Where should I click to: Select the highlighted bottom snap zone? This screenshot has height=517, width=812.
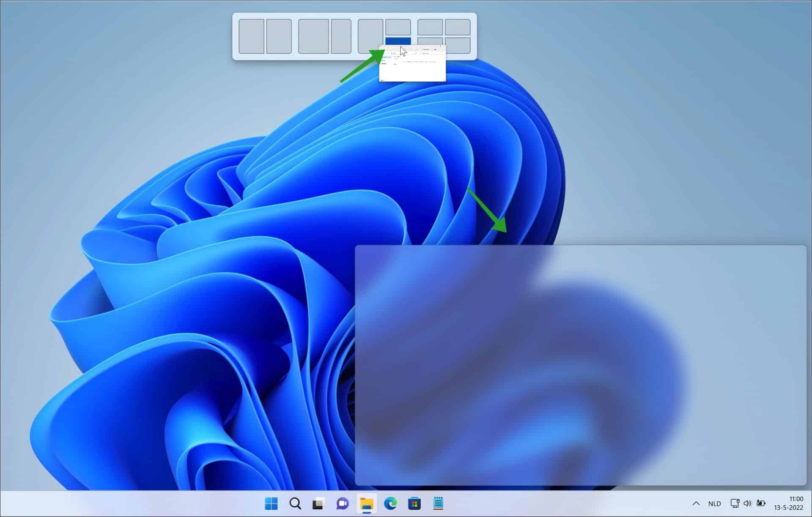tap(398, 41)
